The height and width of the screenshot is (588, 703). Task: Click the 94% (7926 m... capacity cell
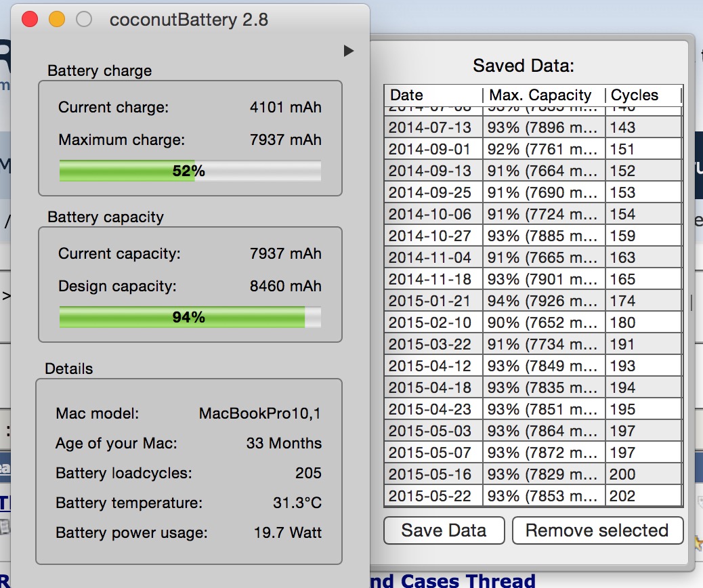click(544, 301)
